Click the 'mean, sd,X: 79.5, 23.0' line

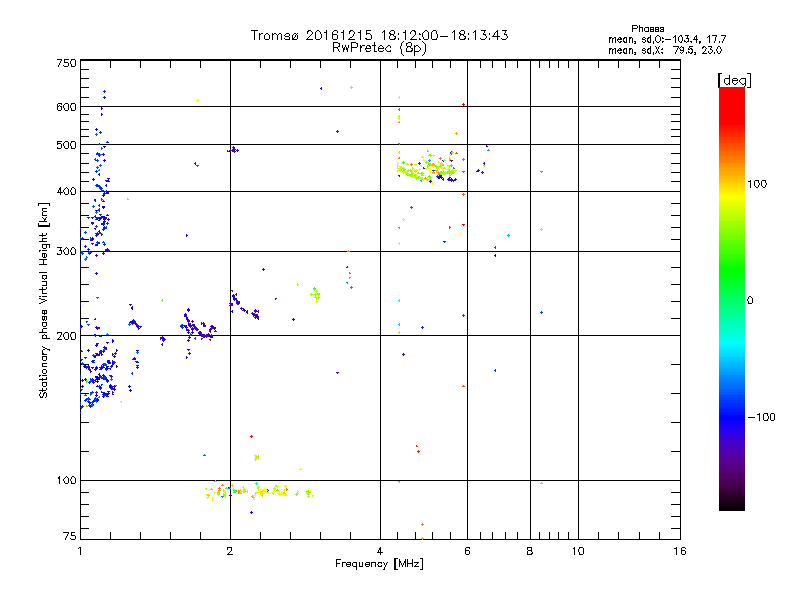(665, 50)
